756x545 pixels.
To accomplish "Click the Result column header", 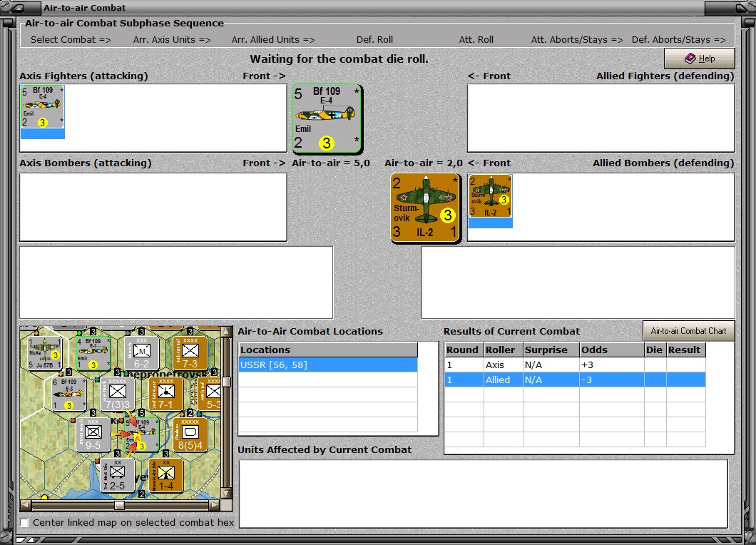I will 686,350.
